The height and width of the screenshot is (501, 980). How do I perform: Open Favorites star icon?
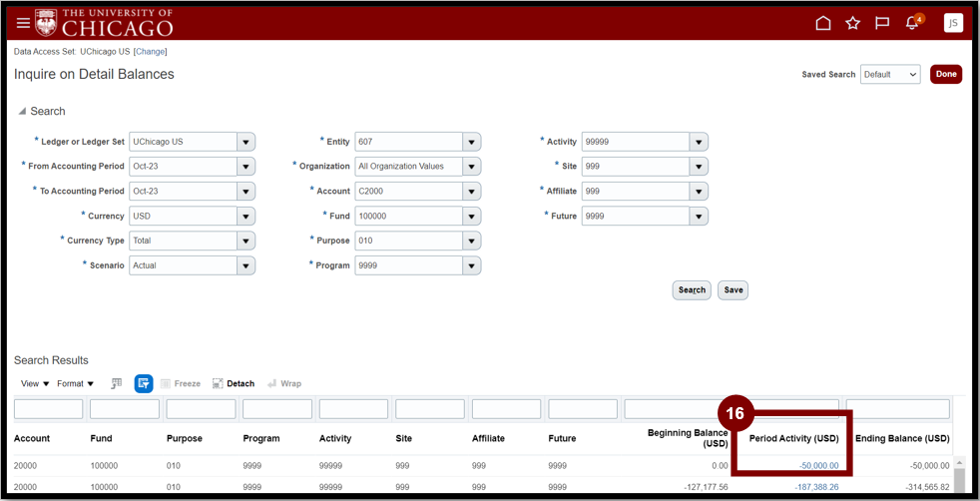(852, 23)
